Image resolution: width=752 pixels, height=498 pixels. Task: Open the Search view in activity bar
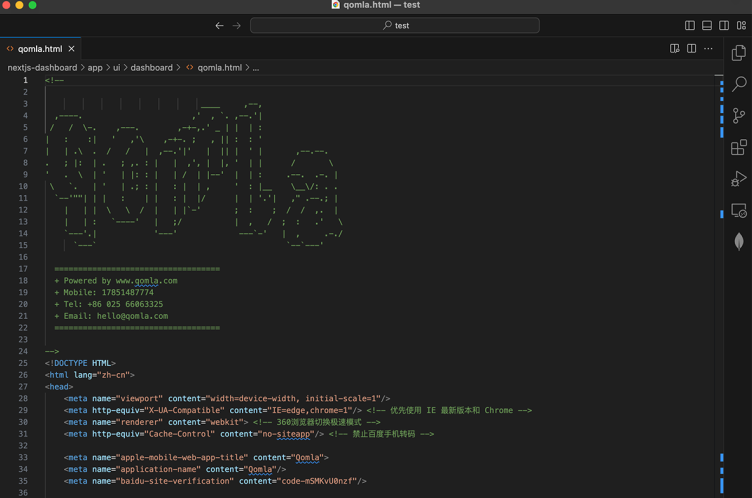pos(739,85)
